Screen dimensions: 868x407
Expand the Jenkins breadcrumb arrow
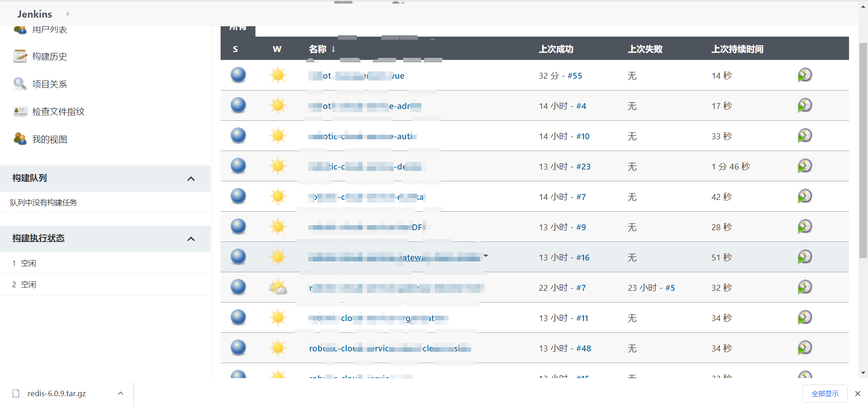(x=68, y=14)
